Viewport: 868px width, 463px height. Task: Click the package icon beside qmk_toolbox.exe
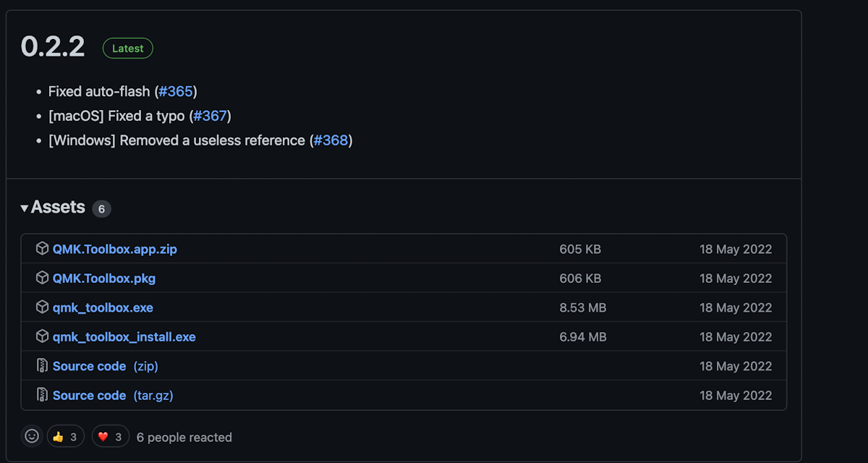42,307
